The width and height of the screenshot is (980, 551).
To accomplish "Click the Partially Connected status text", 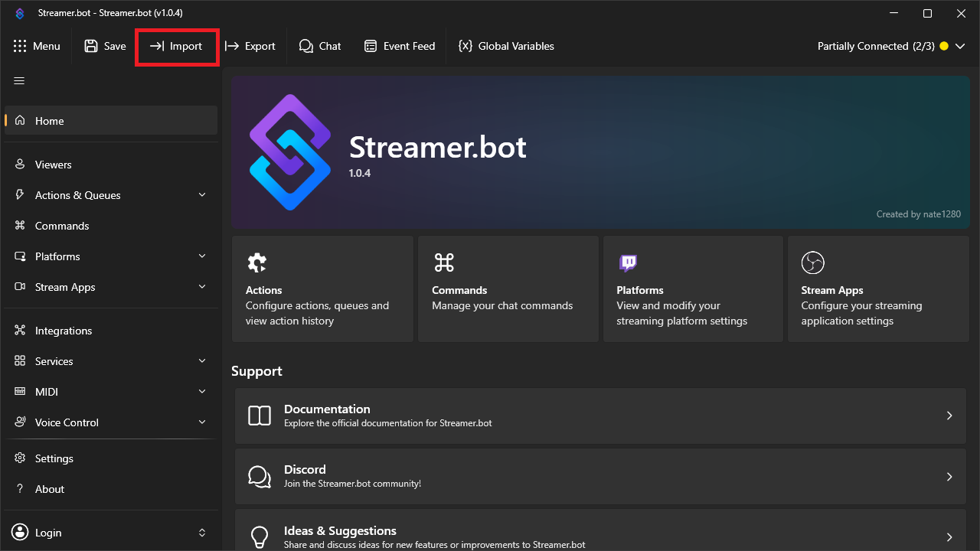I will click(x=876, y=46).
